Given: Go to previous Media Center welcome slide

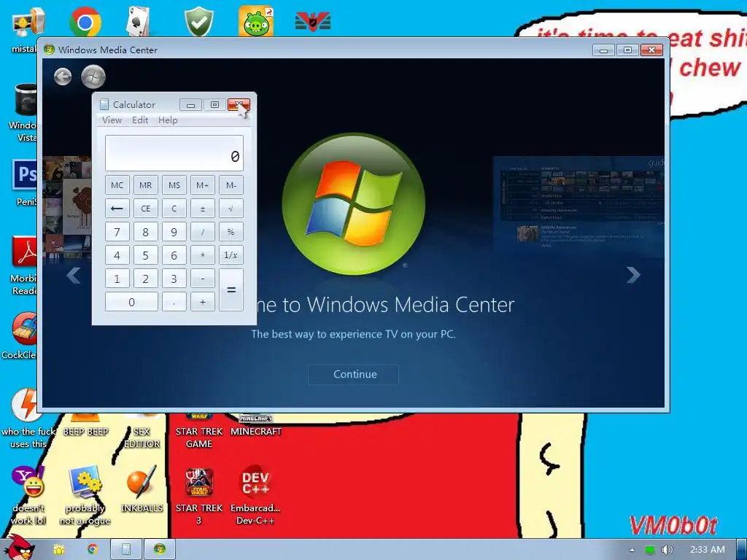Looking at the screenshot, I should coord(74,275).
